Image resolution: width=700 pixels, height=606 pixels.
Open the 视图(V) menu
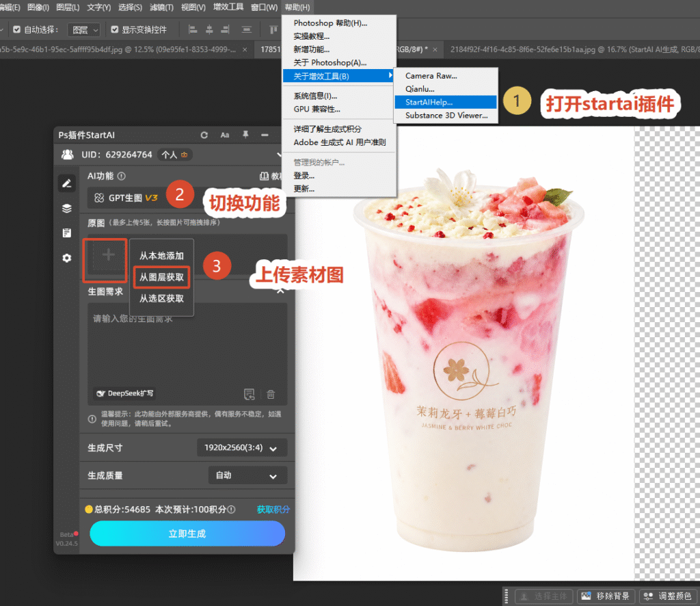193,7
